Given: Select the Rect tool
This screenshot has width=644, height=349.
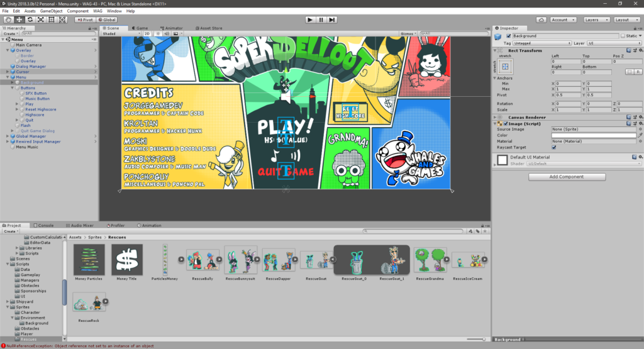Looking at the screenshot, I should point(52,19).
